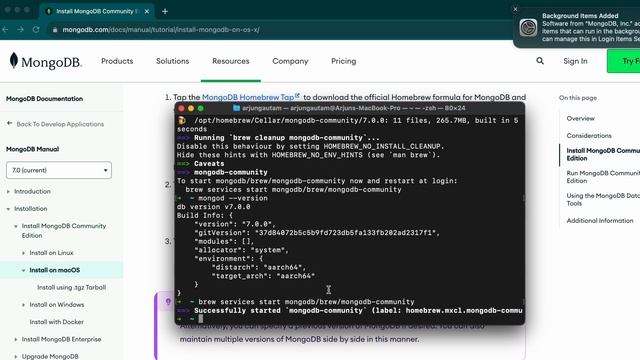This screenshot has width=640, height=360.
Task: Go Back To Develop Applications
Action: click(x=60, y=124)
